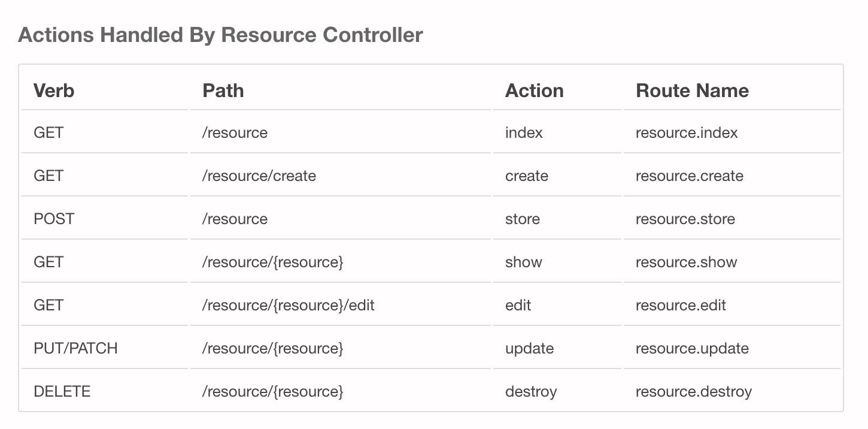Click the POST verb cell
This screenshot has width=868, height=429.
(54, 219)
